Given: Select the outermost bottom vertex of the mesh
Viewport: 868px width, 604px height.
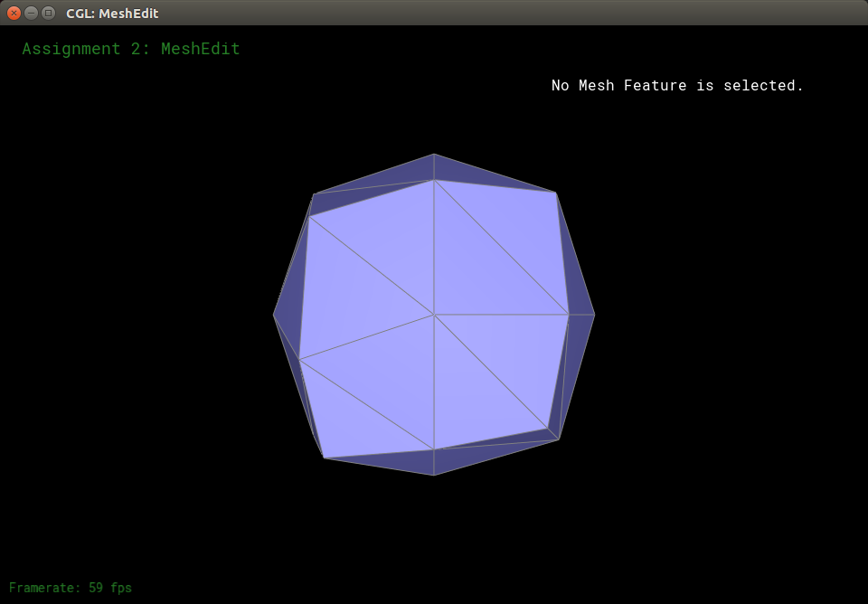Looking at the screenshot, I should [434, 475].
